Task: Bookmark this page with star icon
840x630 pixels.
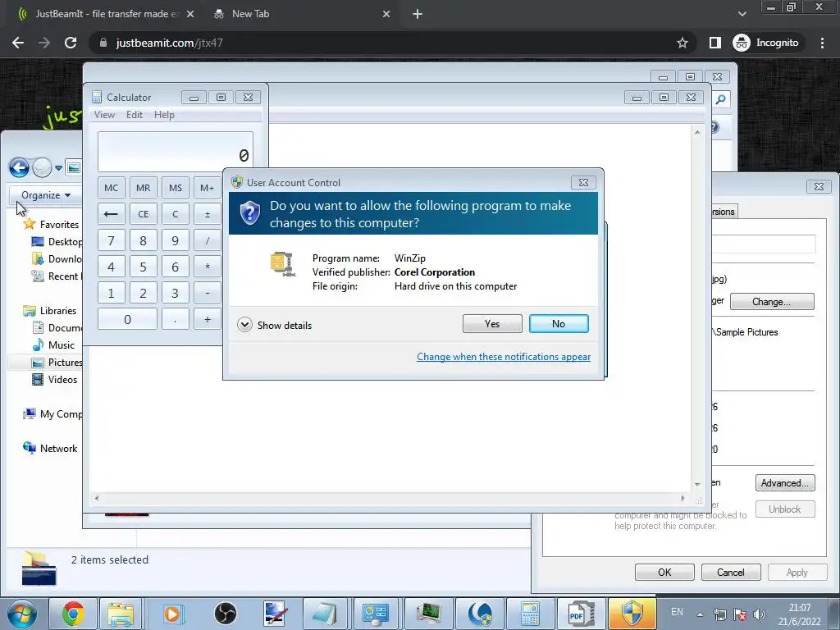Action: pyautogui.click(x=682, y=43)
